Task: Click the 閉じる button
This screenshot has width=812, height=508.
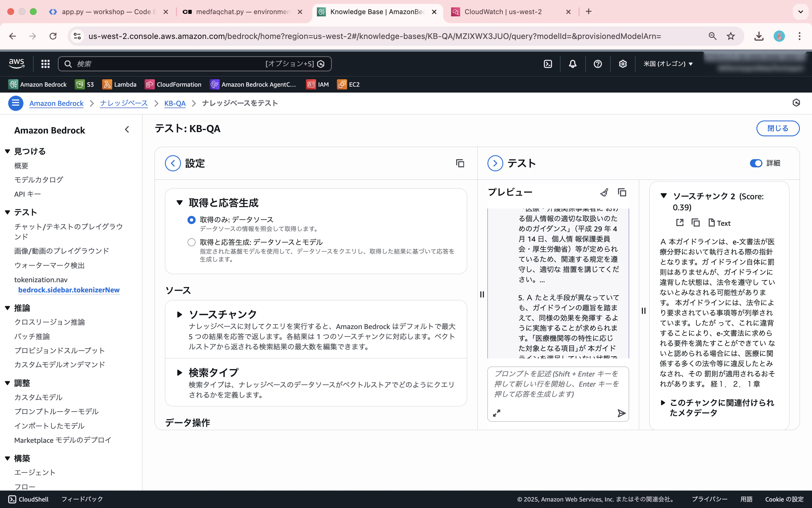Action: pos(778,128)
